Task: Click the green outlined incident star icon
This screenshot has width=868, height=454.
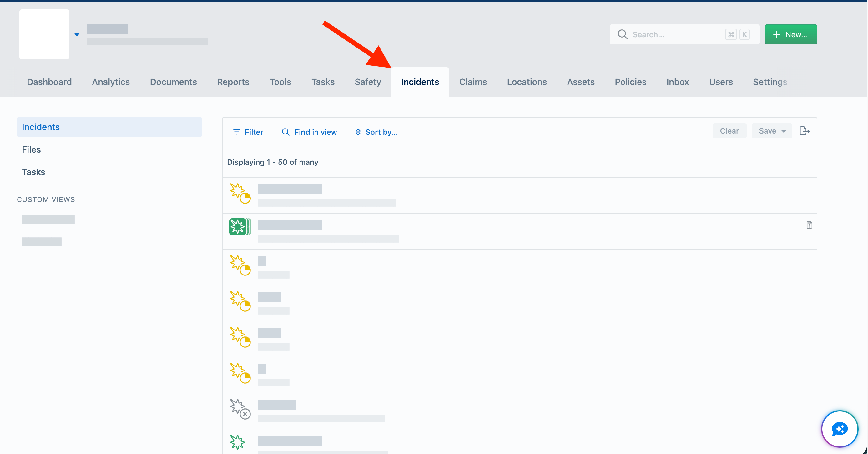Action: tap(237, 442)
